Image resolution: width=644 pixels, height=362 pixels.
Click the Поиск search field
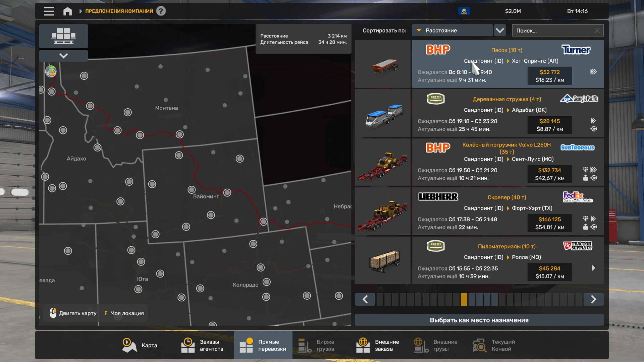[553, 31]
